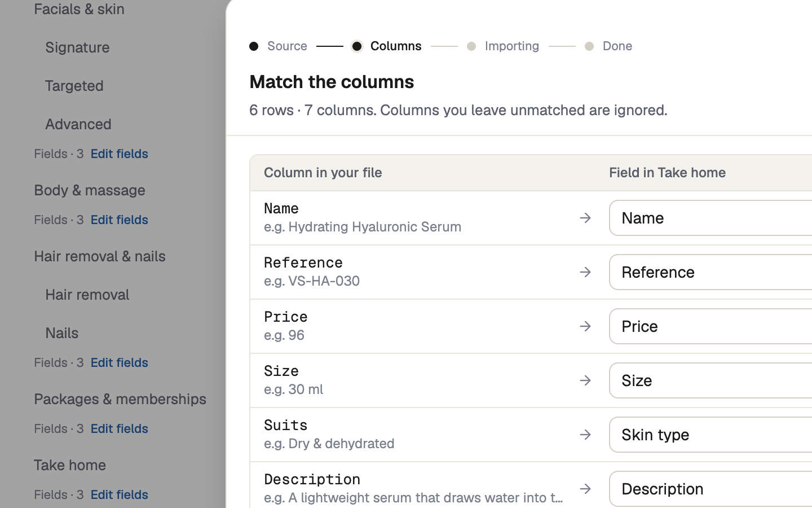812x508 pixels.
Task: Open Body & massage section
Action: [x=90, y=190]
